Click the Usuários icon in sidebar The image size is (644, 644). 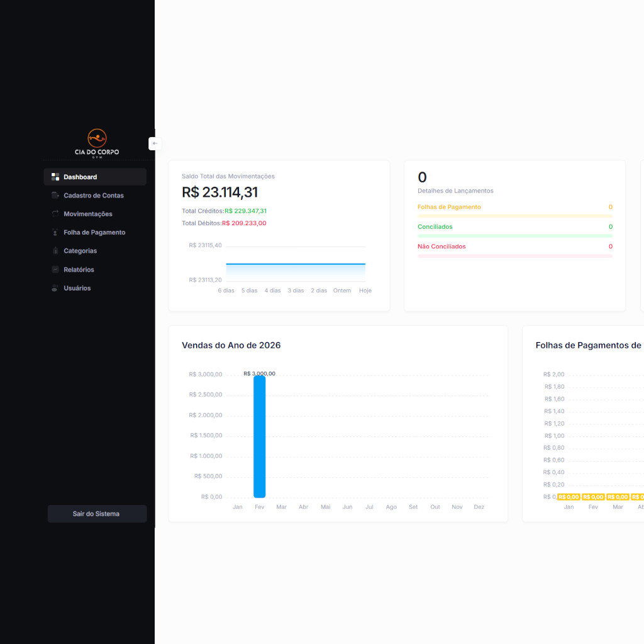click(55, 288)
